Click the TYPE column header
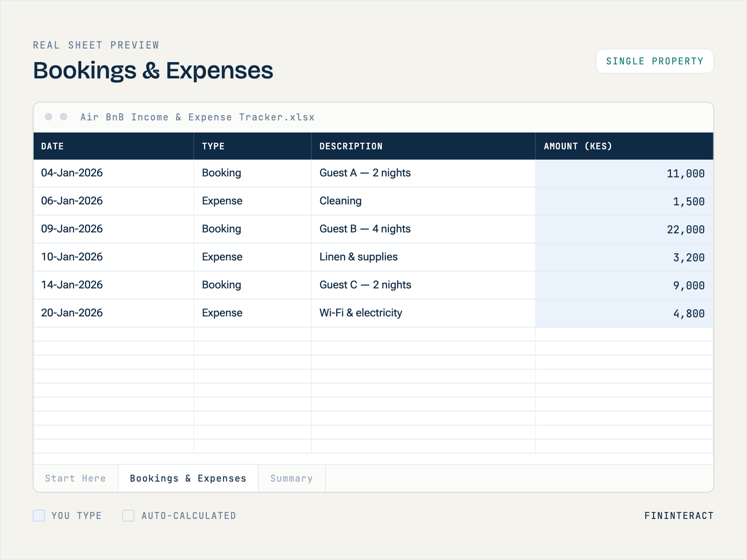747x560 pixels. [x=253, y=146]
